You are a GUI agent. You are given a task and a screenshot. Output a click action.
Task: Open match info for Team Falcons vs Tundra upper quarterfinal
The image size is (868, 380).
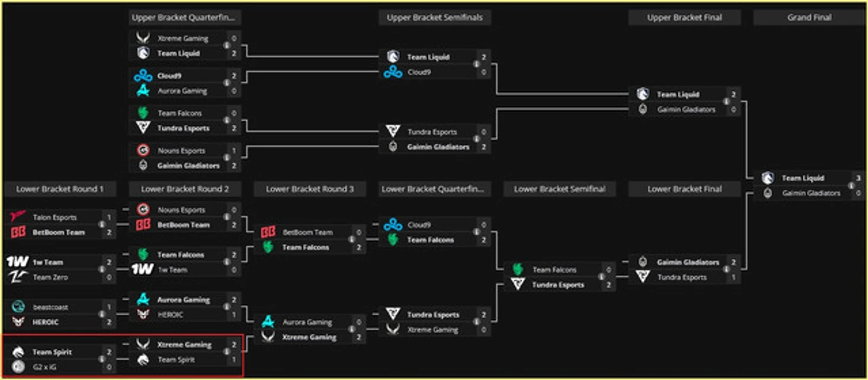coord(227,121)
